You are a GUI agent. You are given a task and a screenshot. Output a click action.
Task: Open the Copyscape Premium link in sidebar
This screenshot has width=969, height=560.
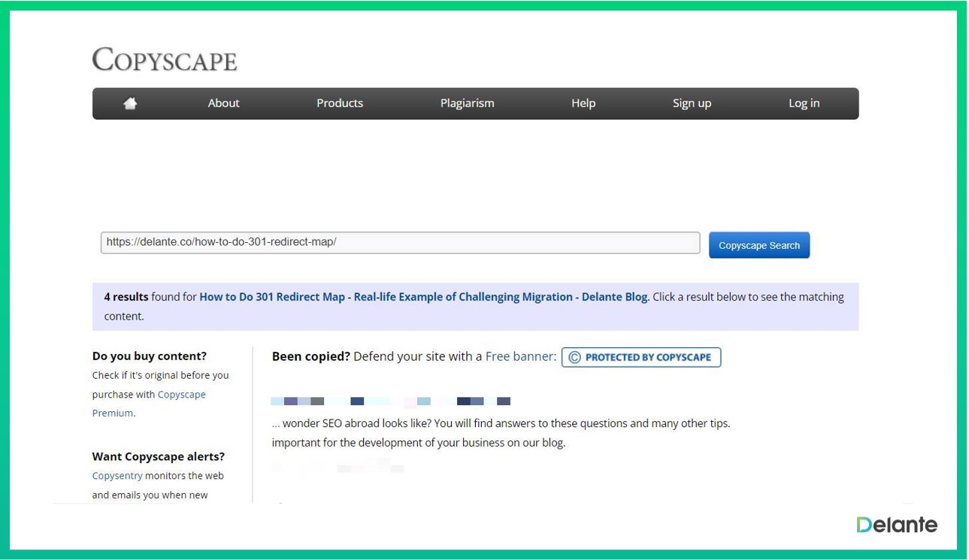[181, 395]
